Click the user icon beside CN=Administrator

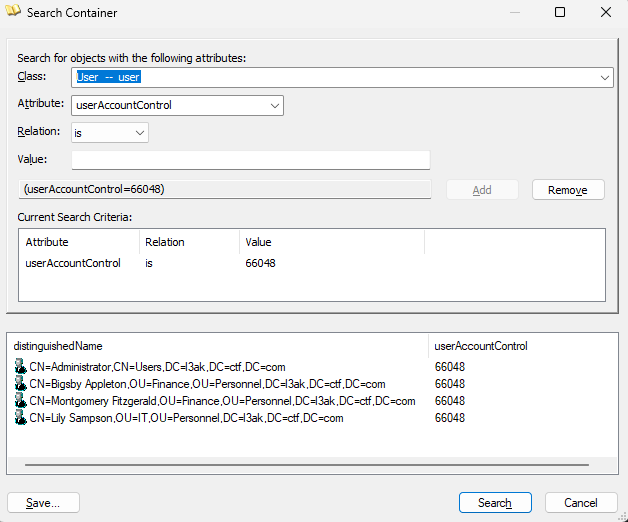pyautogui.click(x=20, y=367)
